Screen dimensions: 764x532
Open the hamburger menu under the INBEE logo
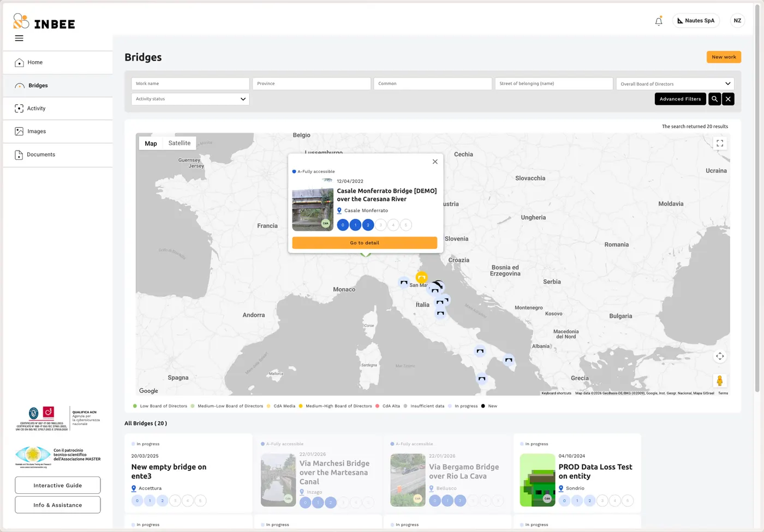[x=19, y=38]
